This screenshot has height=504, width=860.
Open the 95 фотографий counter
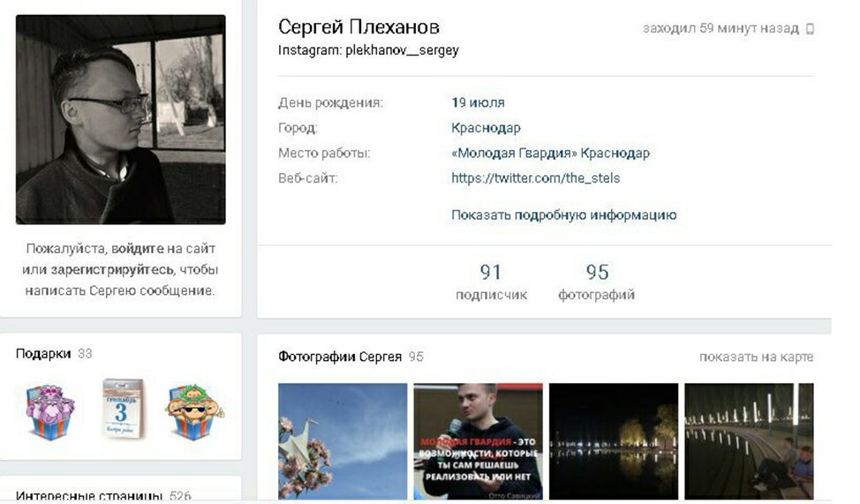pyautogui.click(x=596, y=282)
